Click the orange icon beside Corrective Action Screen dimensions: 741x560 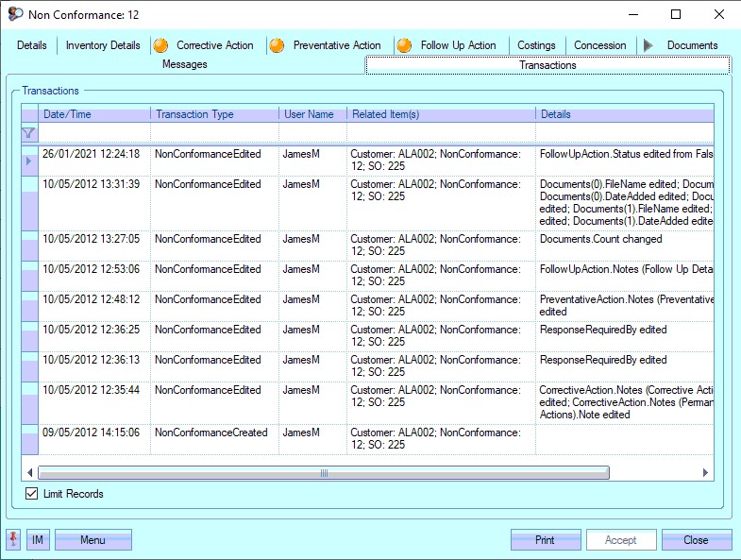pos(160,45)
